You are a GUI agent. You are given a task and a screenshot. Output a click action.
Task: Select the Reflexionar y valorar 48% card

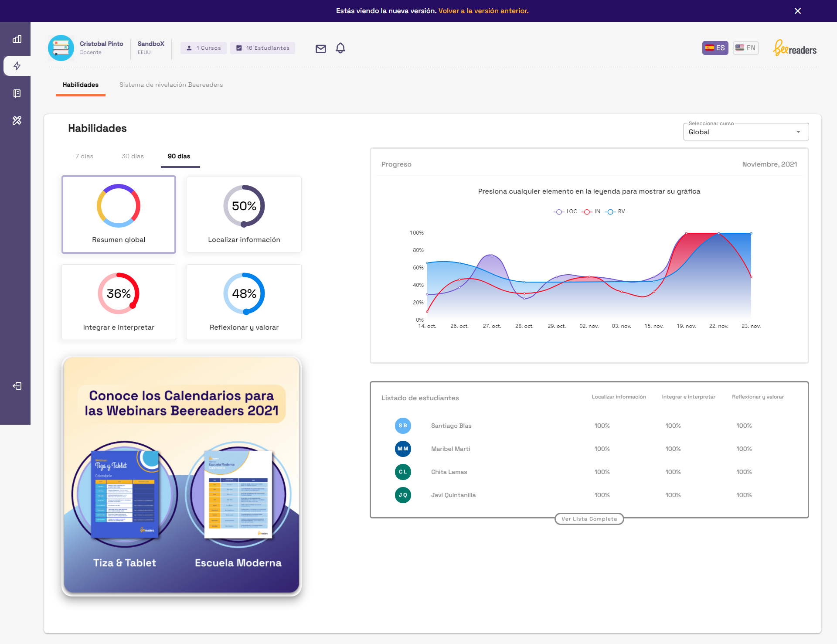click(244, 302)
